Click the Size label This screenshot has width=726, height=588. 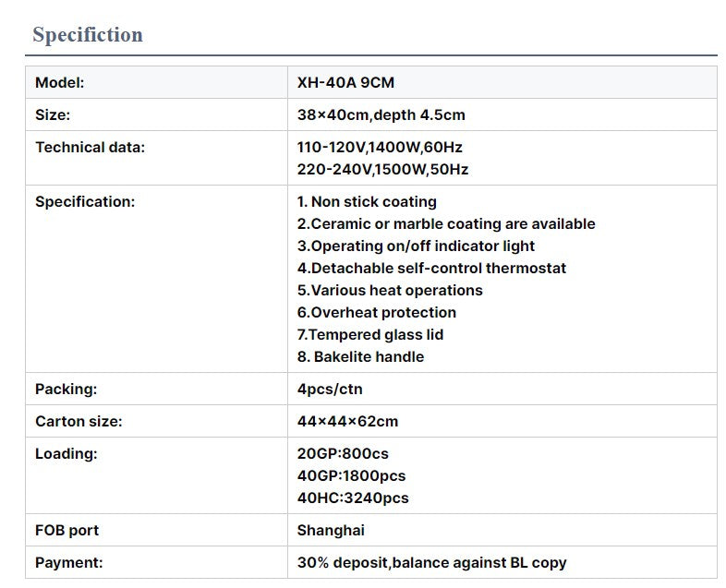53,114
